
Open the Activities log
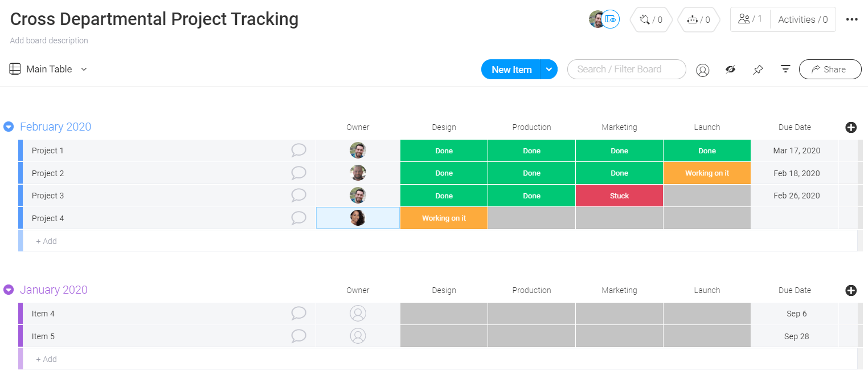[x=803, y=19]
